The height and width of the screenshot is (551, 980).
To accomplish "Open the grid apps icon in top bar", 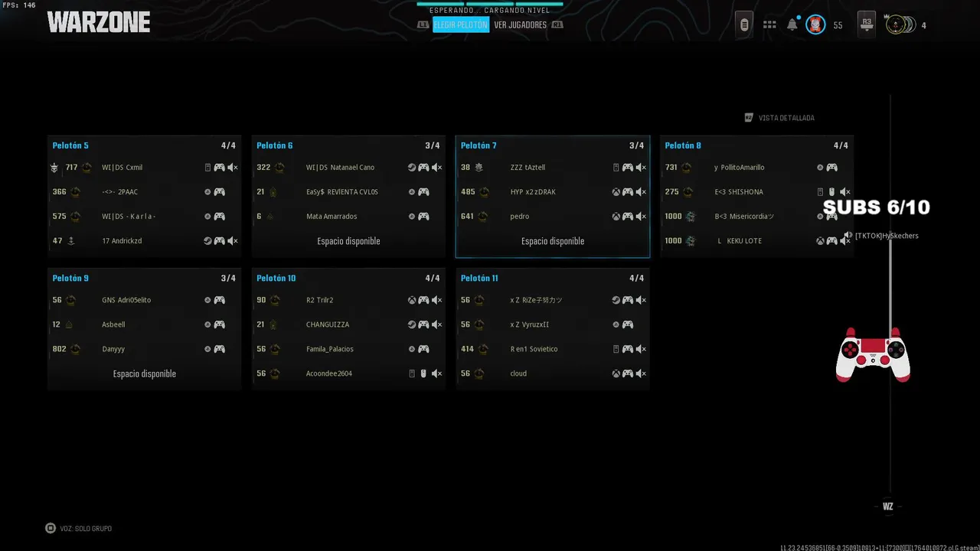I will (x=769, y=25).
